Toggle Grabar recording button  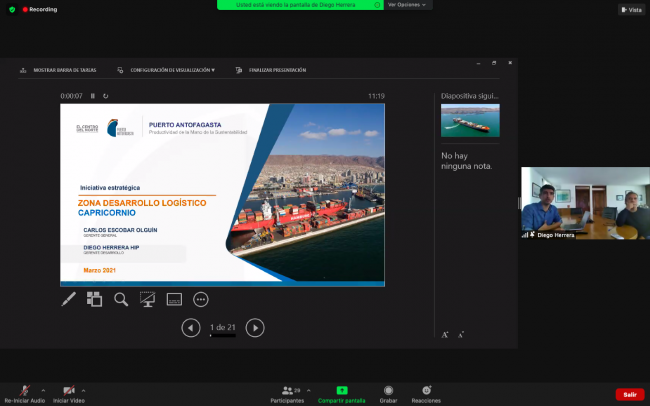coord(388,393)
